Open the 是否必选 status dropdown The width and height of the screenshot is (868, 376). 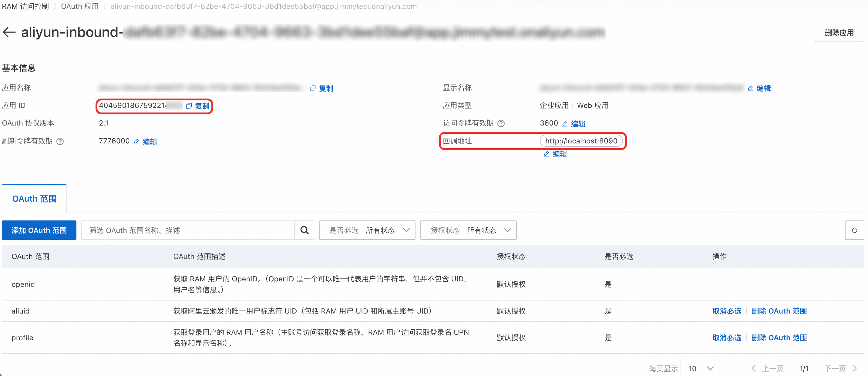pos(367,230)
